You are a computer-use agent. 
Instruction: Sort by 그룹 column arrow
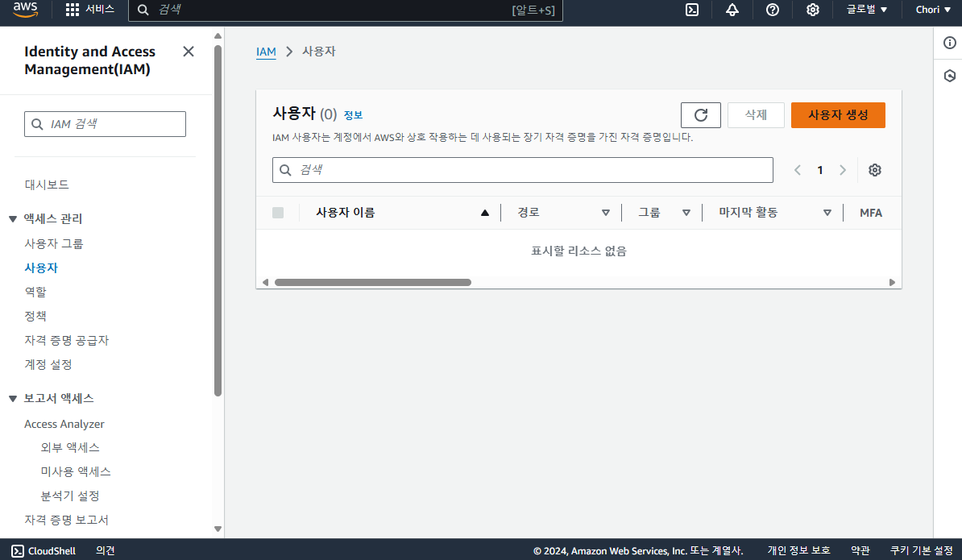(x=686, y=213)
